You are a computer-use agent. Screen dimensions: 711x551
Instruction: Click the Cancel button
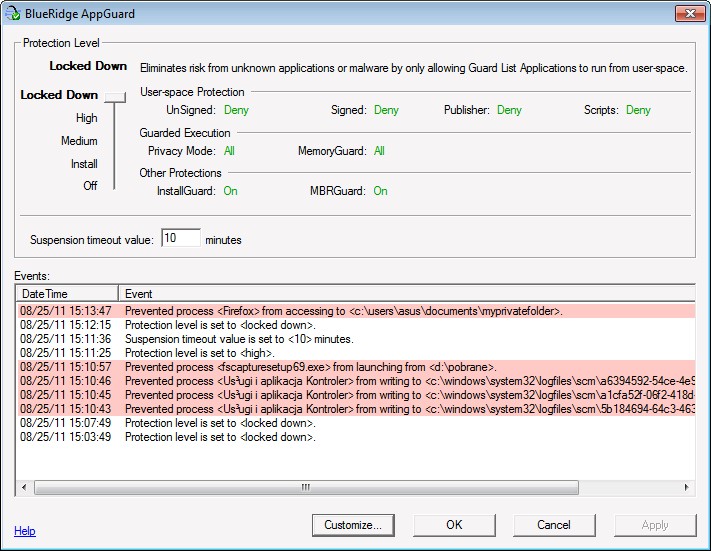click(554, 525)
